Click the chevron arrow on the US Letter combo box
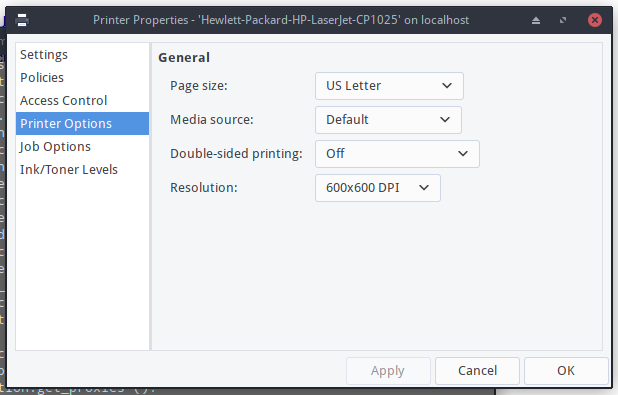 [447, 86]
